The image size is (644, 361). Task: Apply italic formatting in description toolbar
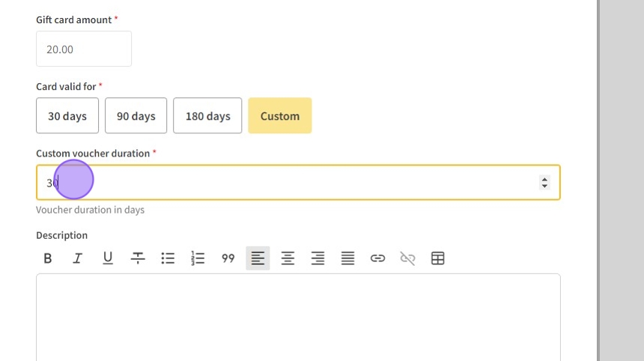tap(78, 258)
